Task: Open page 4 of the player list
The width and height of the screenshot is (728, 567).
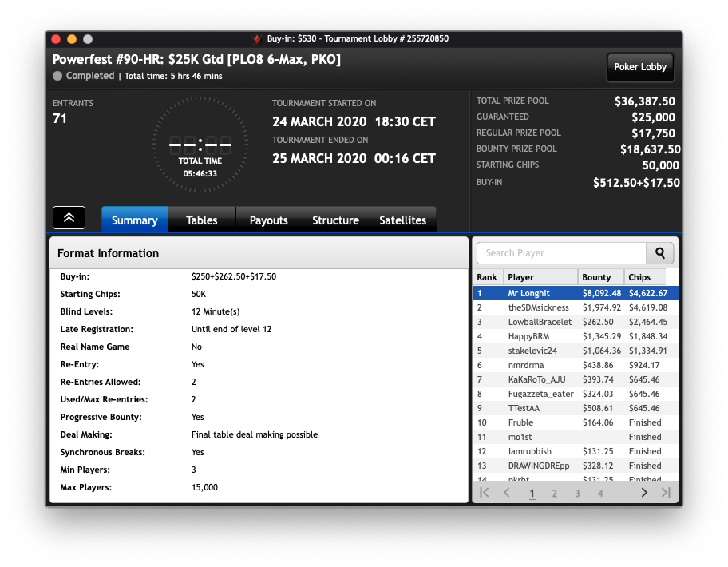Action: pyautogui.click(x=599, y=494)
